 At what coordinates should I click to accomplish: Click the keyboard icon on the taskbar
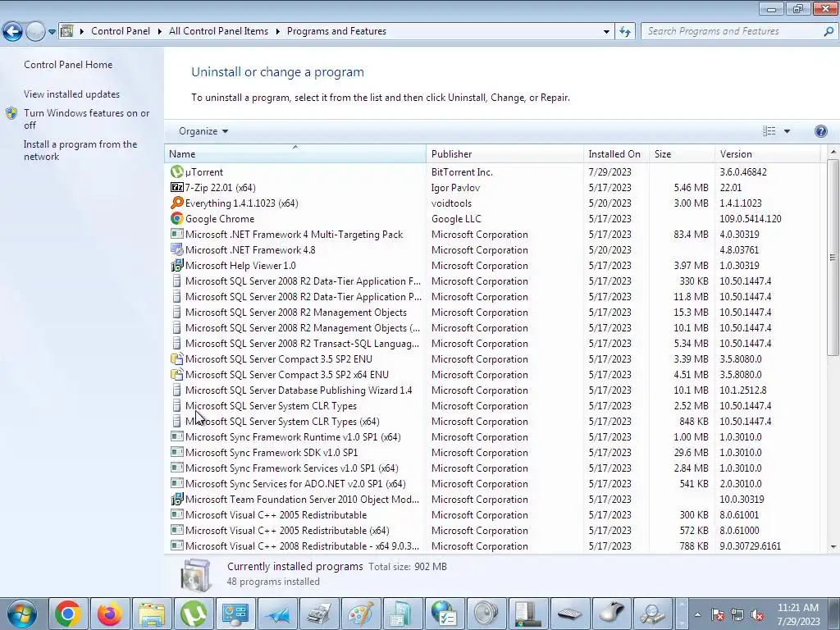[x=569, y=614]
